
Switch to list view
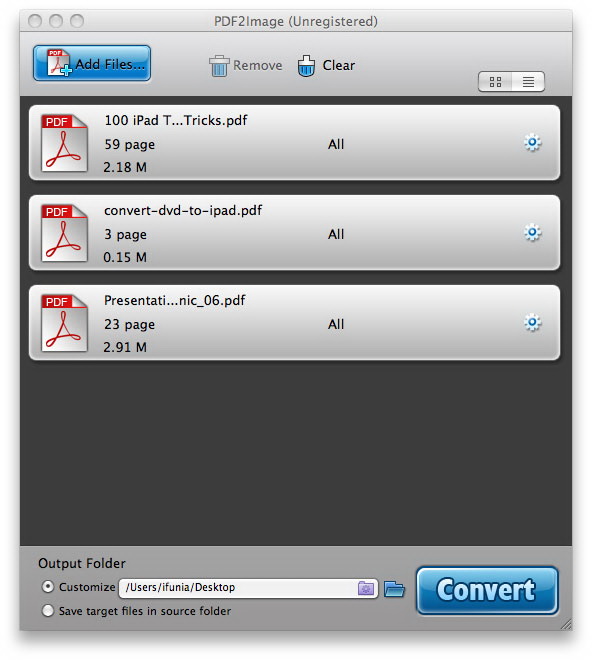(x=528, y=82)
